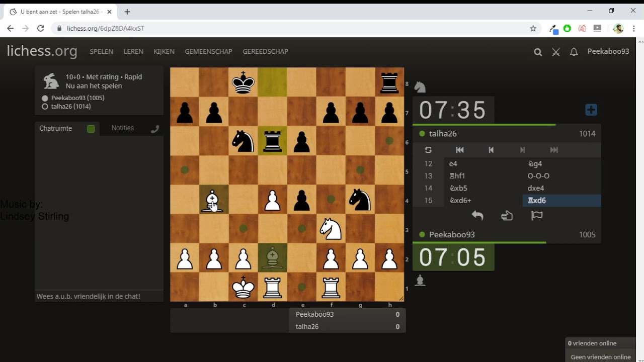Open the KIJKEN menu

tap(164, 51)
